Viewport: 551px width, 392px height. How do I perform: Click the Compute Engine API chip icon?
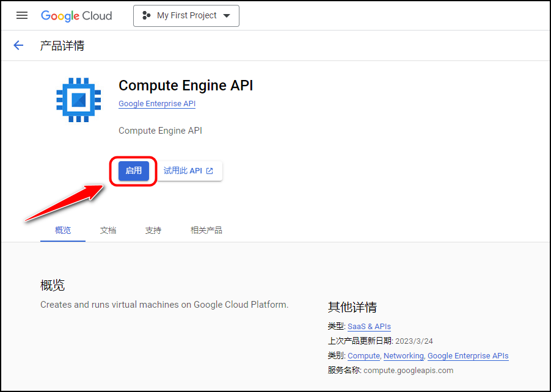[79, 100]
